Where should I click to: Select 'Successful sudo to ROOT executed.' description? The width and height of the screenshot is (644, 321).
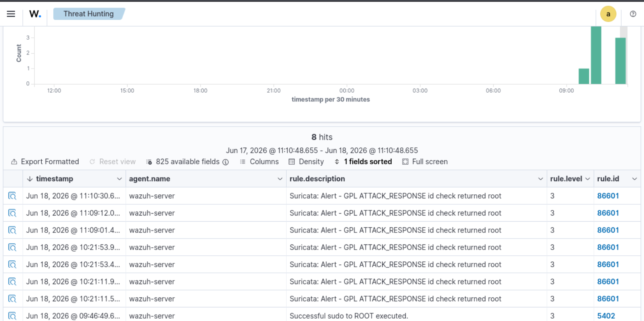pyautogui.click(x=349, y=316)
